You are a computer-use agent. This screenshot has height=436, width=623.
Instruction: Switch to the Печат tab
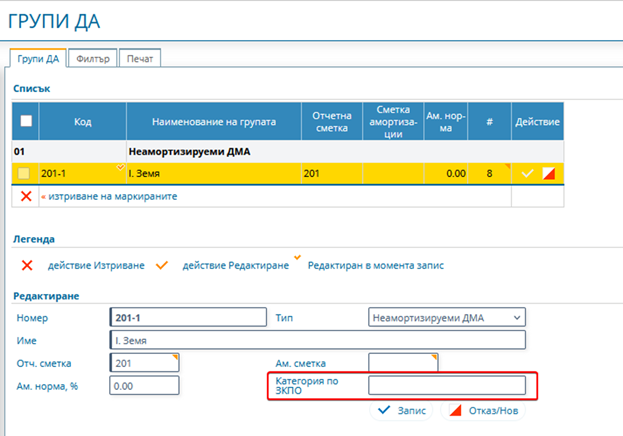140,59
